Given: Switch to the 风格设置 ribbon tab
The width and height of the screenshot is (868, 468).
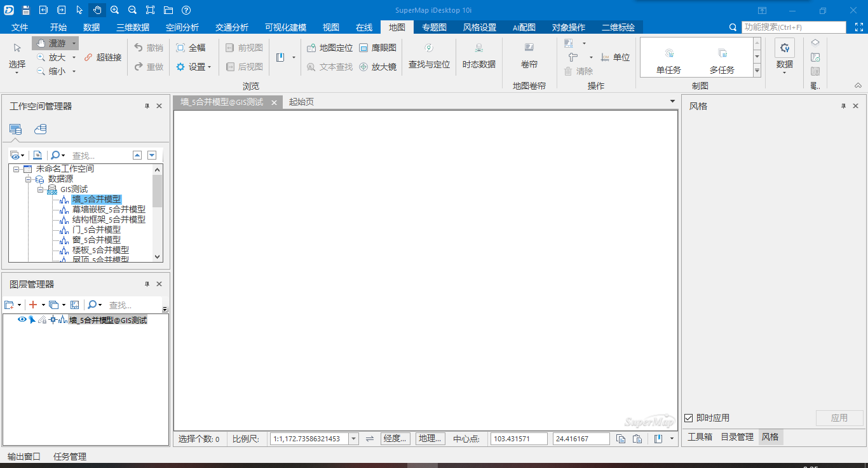Looking at the screenshot, I should [x=480, y=27].
